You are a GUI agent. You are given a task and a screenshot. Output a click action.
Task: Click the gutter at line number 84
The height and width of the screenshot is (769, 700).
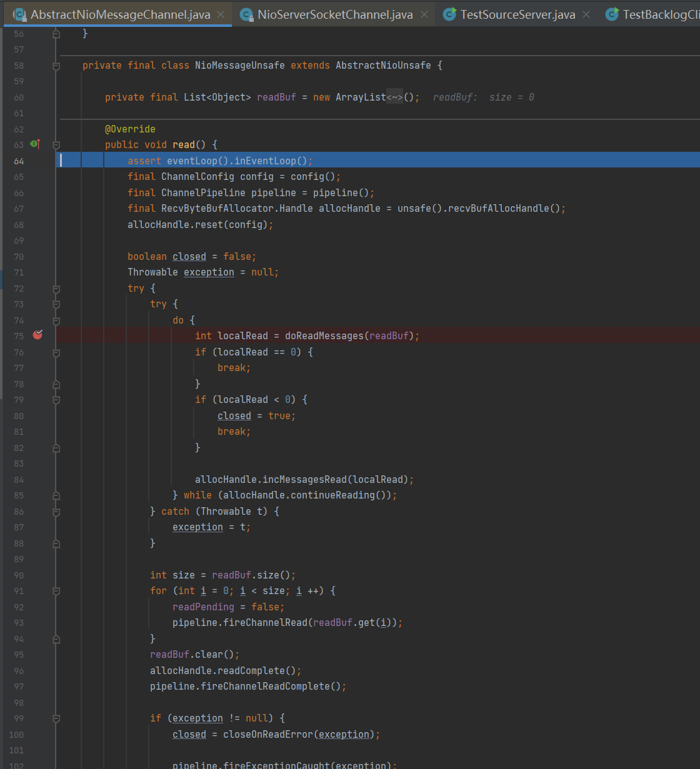pyautogui.click(x=19, y=480)
